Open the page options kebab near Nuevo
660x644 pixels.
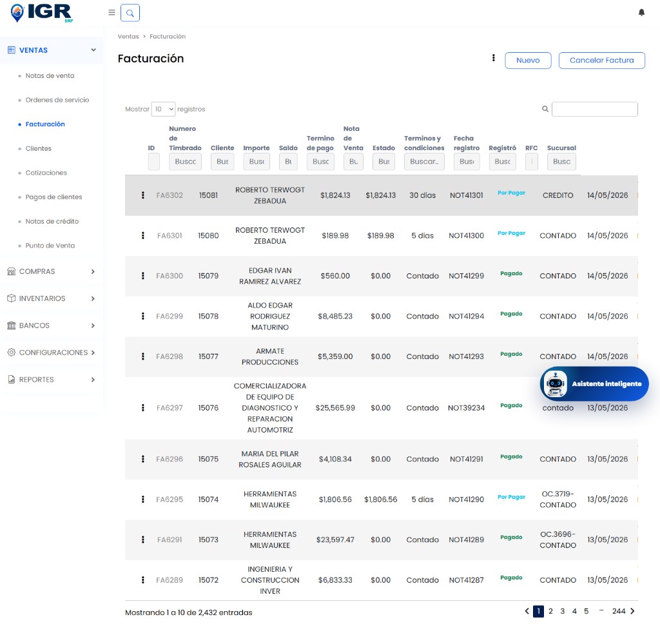493,58
